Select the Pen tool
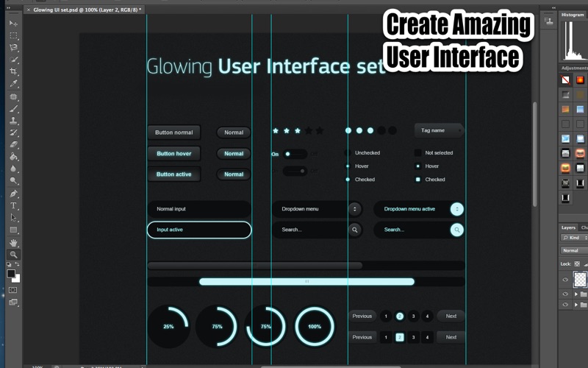Viewport: 588px width, 368px height. pos(13,194)
